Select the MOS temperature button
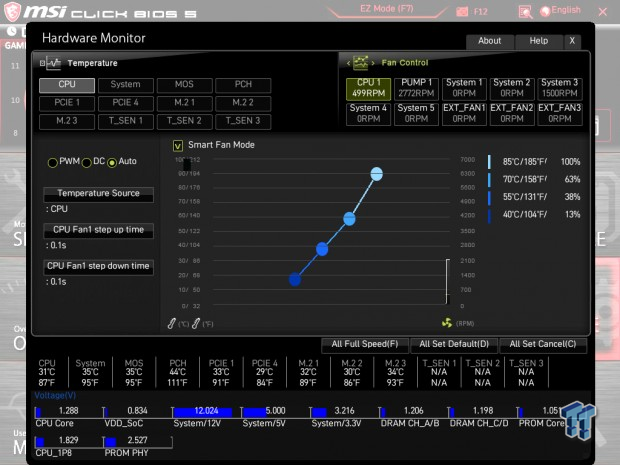The image size is (620, 465). pos(184,85)
